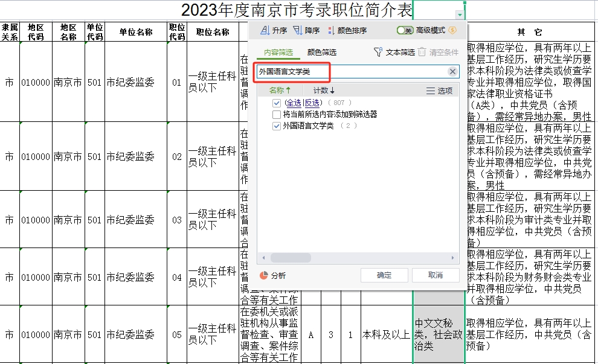Check 将当前所选内容添加到筛选器

pos(277,114)
